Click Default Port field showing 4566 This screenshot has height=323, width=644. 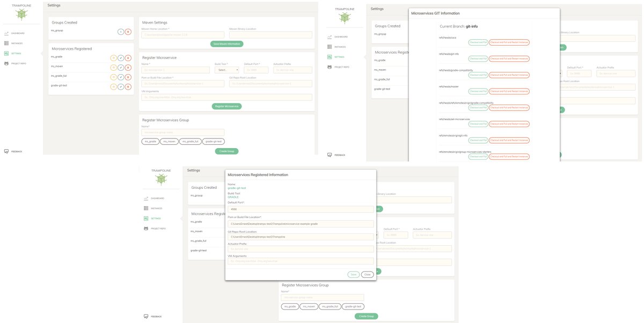(301, 209)
